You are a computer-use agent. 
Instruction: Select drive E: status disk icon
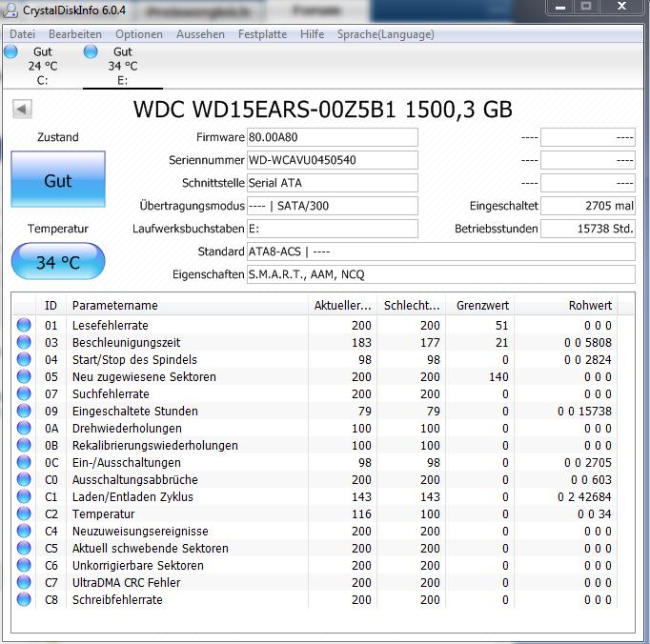91,51
